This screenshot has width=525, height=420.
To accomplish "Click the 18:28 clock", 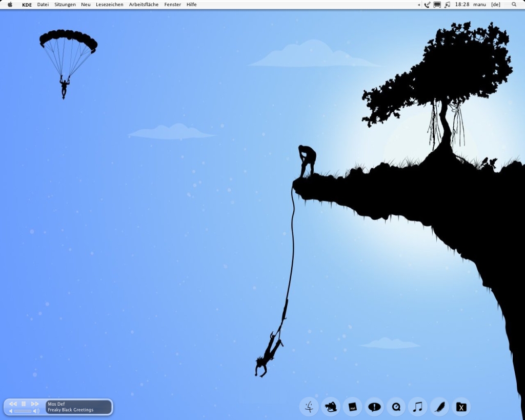I will click(x=462, y=5).
